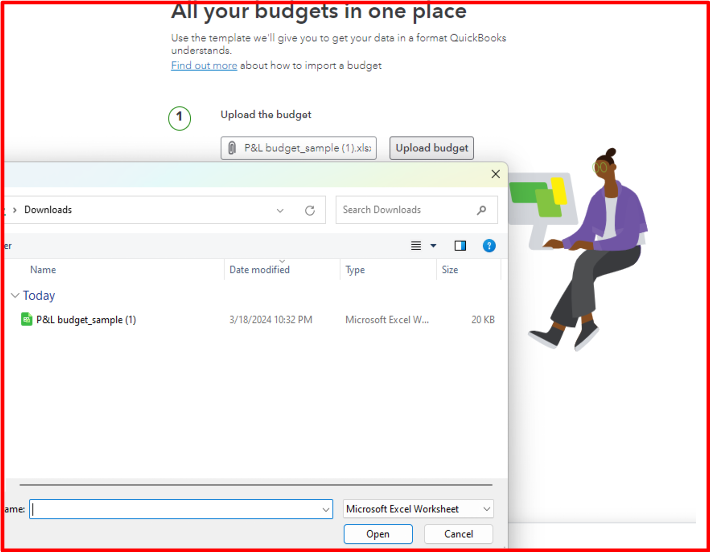This screenshot has height=552, width=710.
Task: Click the 20 KB size cell
Action: tap(483, 320)
